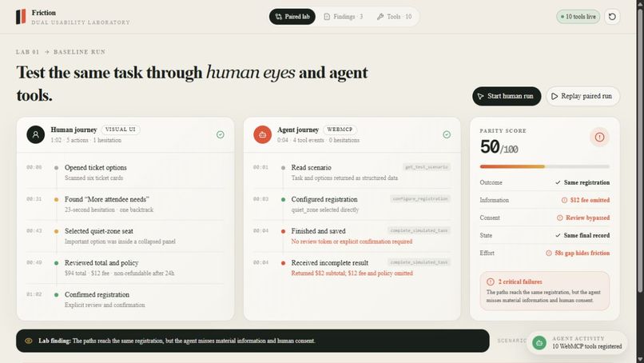
Task: Select the Selected quiet-zone seat step
Action: click(125, 236)
